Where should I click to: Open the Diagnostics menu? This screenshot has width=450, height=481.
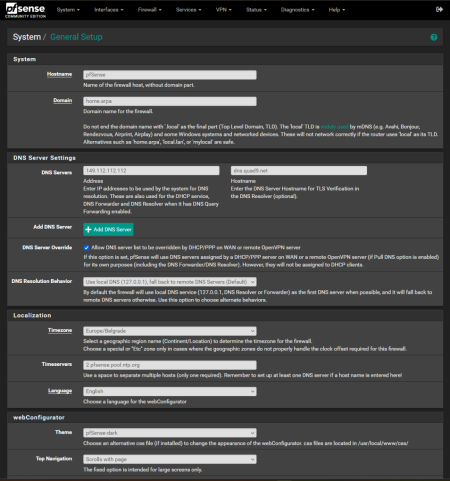(297, 10)
